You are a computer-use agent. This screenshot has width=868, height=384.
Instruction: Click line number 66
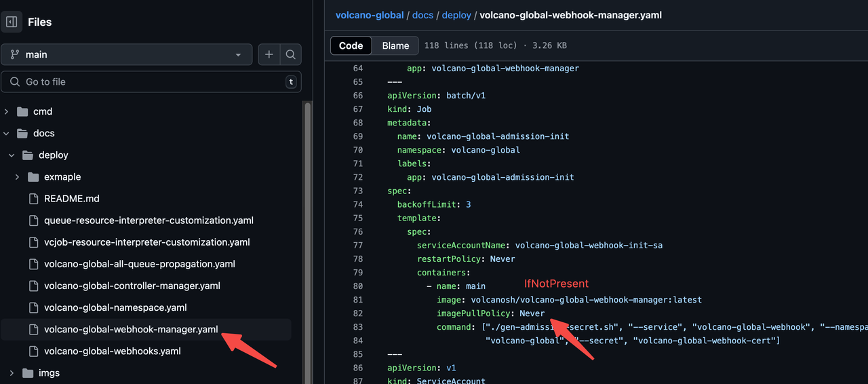(x=357, y=96)
